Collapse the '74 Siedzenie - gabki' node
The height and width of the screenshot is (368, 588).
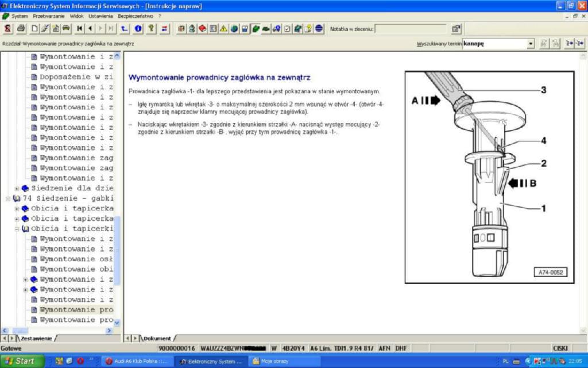(8, 198)
